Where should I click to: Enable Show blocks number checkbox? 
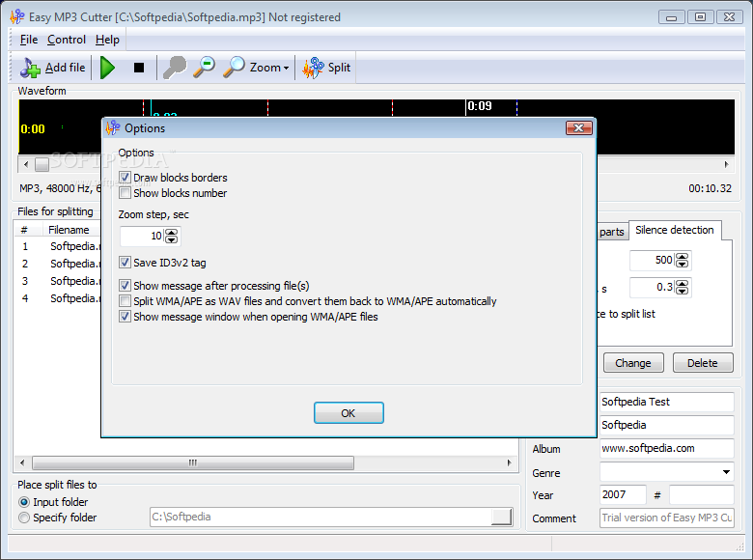click(x=125, y=193)
